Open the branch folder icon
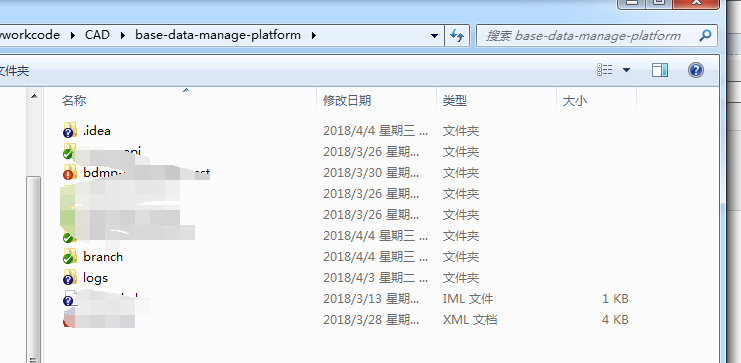Screen dimensions: 741x363 pos(70,256)
